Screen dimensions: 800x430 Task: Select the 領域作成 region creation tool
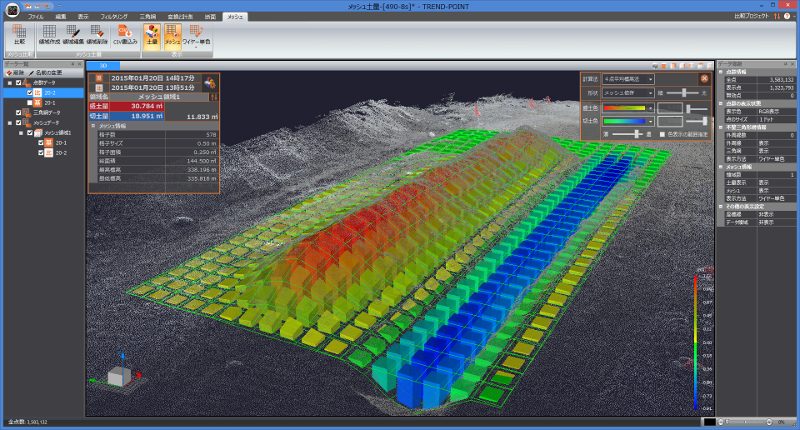click(49, 35)
